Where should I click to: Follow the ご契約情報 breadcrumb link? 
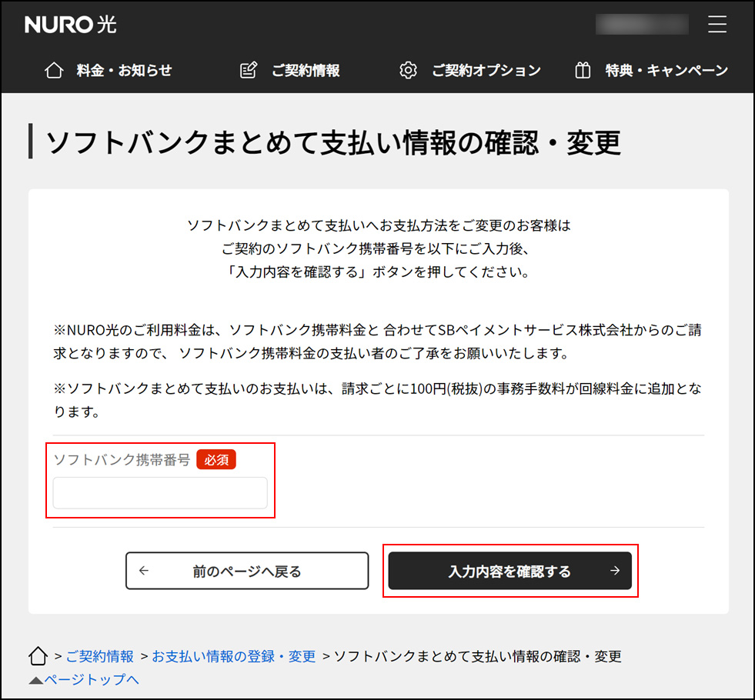coord(100,656)
